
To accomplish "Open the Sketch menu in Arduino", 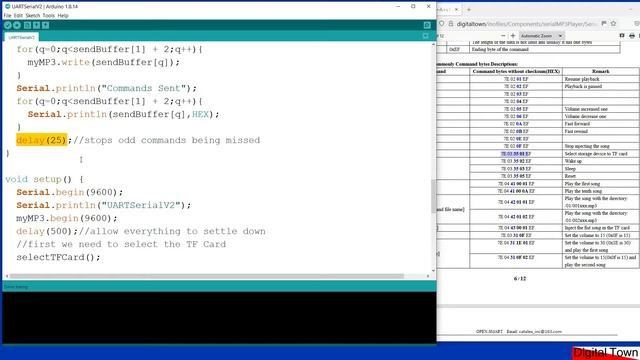I will tap(33, 16).
